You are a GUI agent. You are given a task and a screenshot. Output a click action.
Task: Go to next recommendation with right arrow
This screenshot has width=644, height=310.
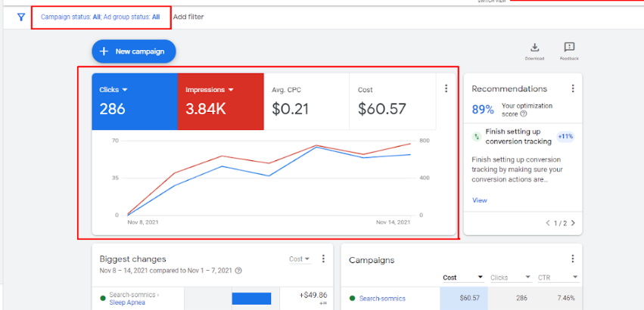(x=573, y=223)
